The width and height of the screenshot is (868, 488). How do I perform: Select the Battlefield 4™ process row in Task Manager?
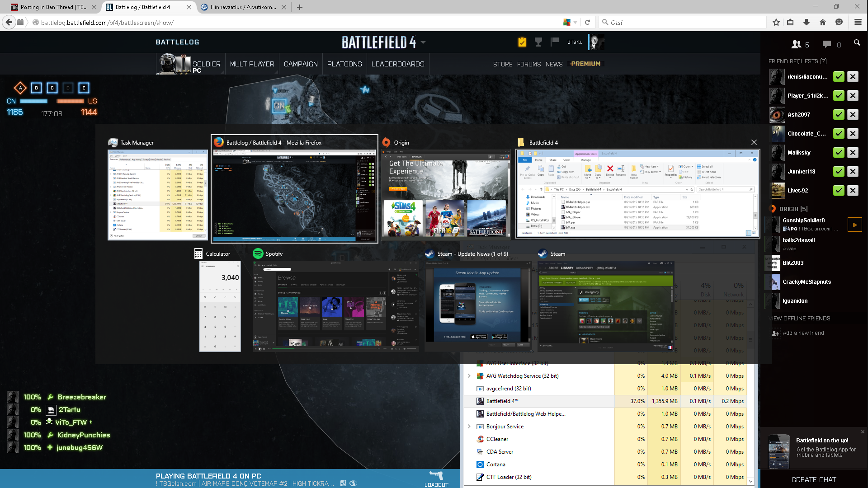(605, 401)
